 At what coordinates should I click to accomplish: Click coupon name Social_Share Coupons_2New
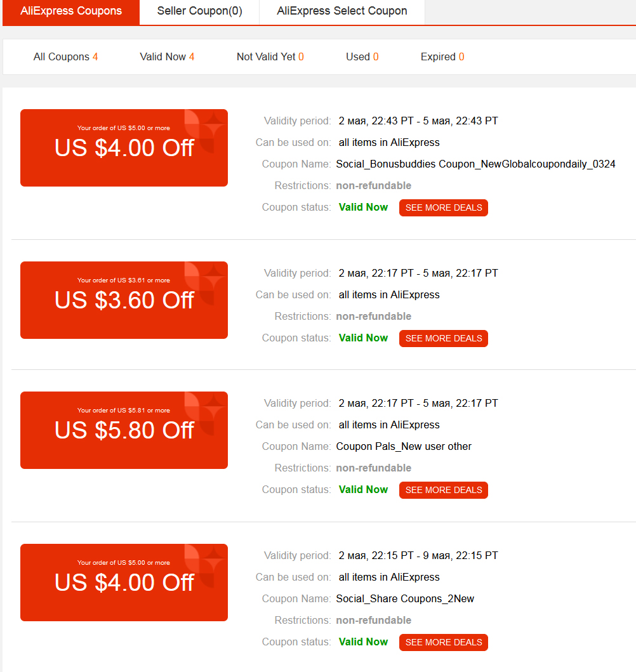tap(405, 599)
